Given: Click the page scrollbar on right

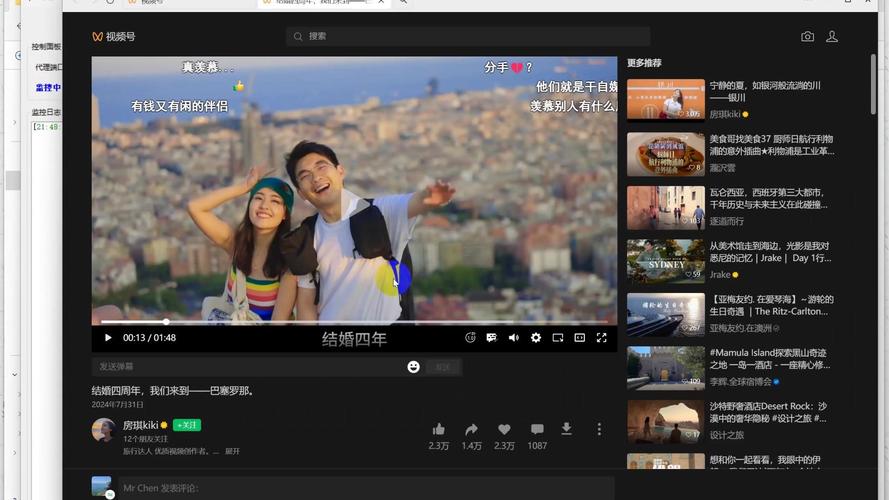Looking at the screenshot, I should (873, 84).
